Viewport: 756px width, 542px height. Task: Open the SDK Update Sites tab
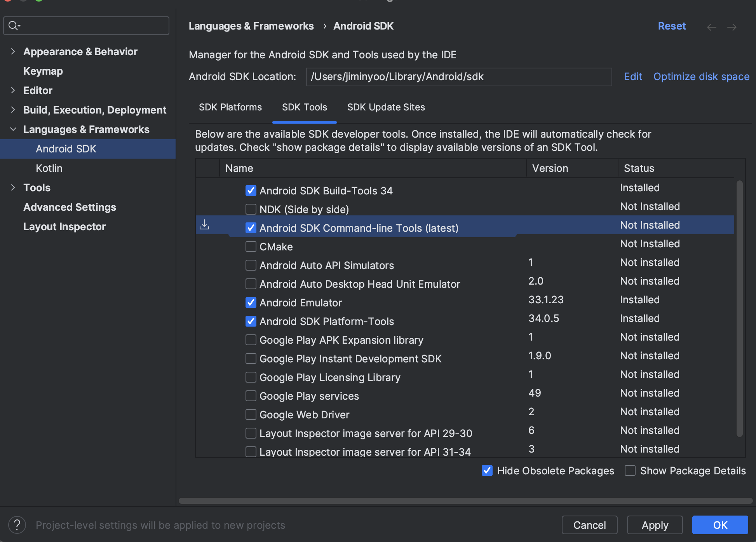(386, 107)
